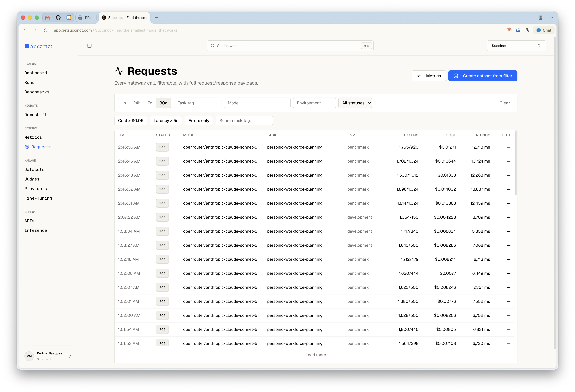Click the 1,643/500 tokens cell
This screenshot has height=392, width=575.
point(408,245)
